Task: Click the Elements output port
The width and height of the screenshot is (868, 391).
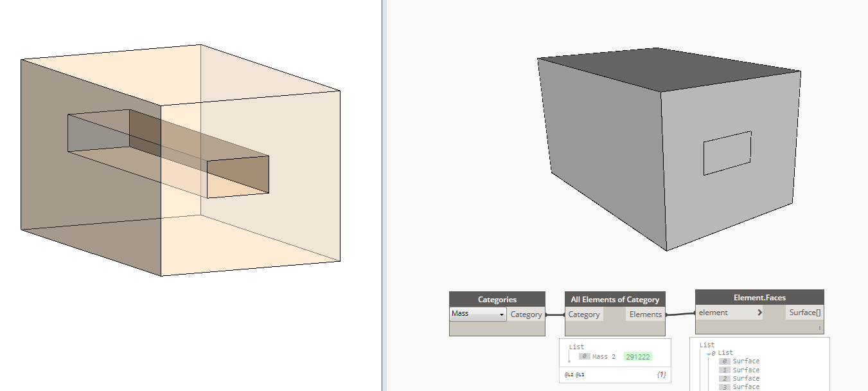Action: coord(645,314)
